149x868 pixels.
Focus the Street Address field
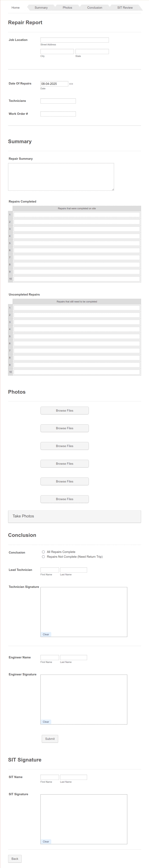click(x=75, y=40)
